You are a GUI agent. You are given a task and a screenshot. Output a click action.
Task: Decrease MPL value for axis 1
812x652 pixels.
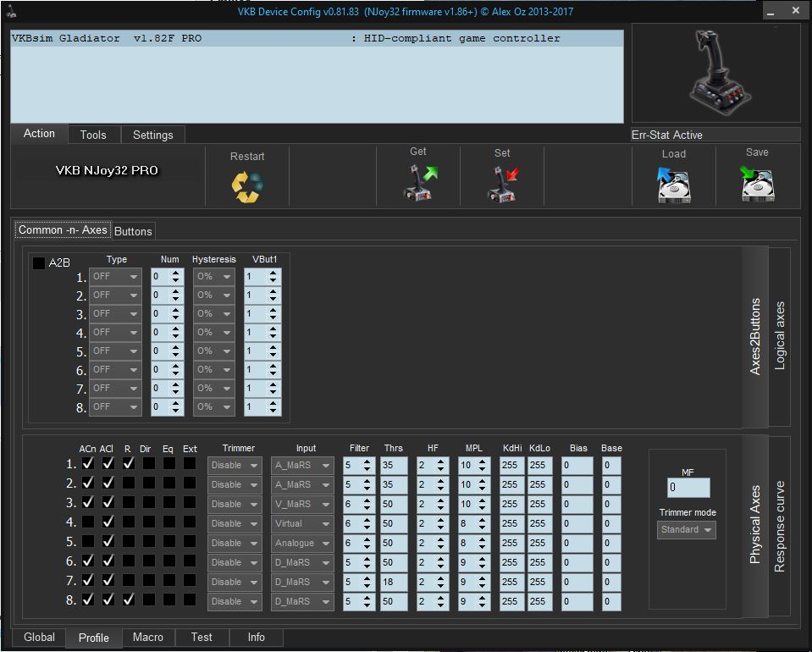coord(482,469)
